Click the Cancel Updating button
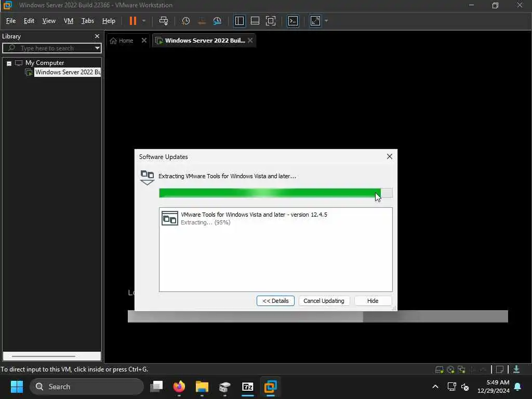This screenshot has width=532, height=399. coord(324,301)
